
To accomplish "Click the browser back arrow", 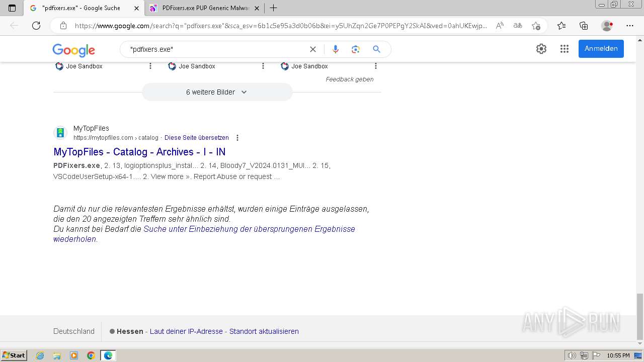I will click(14, 26).
